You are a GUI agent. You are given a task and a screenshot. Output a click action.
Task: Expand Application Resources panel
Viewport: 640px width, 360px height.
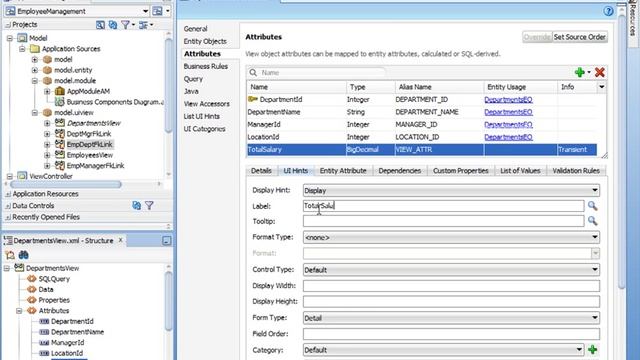coord(8,194)
